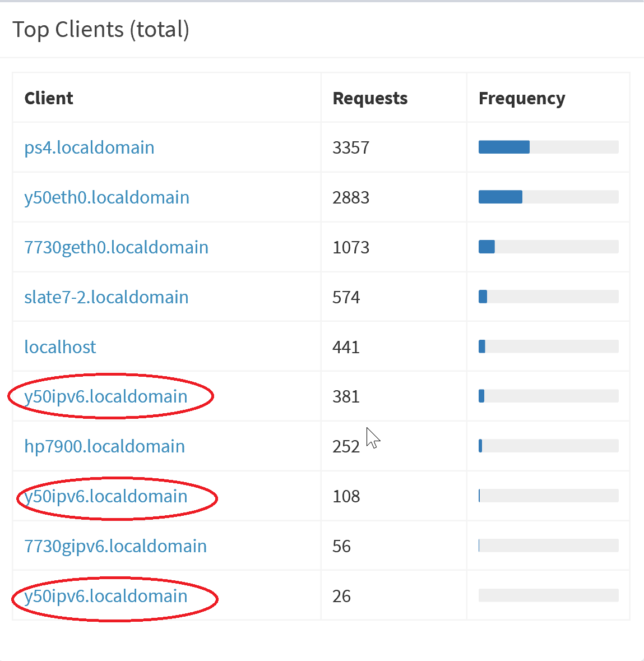Viewport: 644px width, 661px height.
Task: Click the localhost client link
Action: (x=60, y=346)
